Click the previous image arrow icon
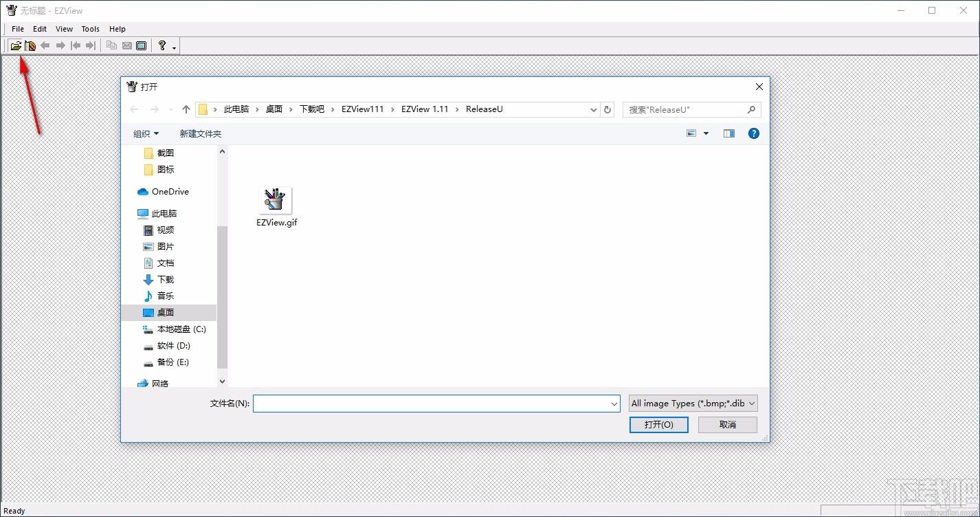The height and width of the screenshot is (517, 980). pyautogui.click(x=45, y=46)
